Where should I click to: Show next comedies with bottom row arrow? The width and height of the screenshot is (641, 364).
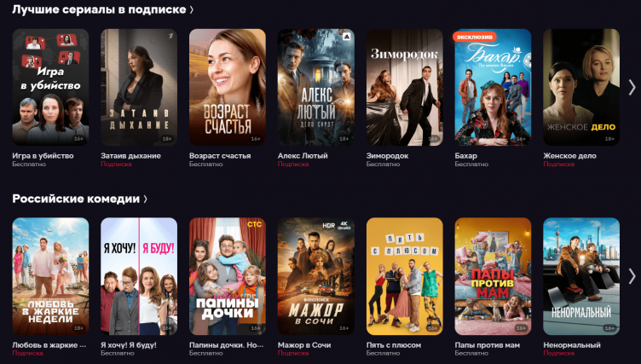[632, 276]
